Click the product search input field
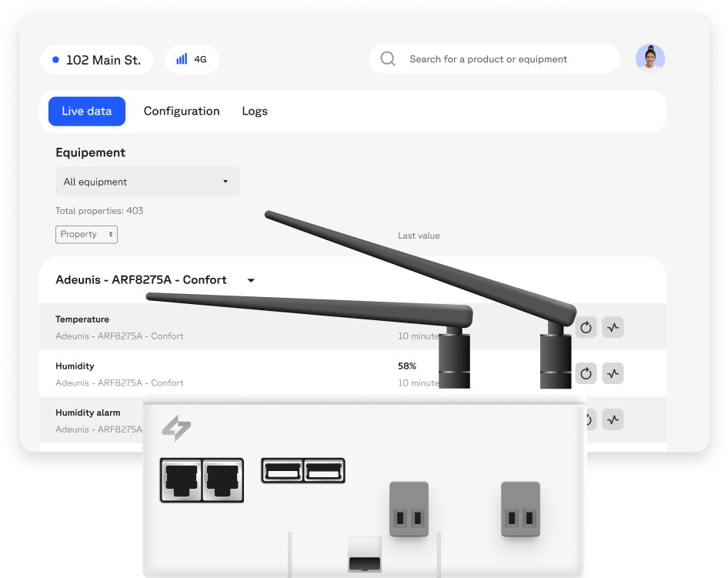Image resolution: width=728 pixels, height=578 pixels. point(500,58)
